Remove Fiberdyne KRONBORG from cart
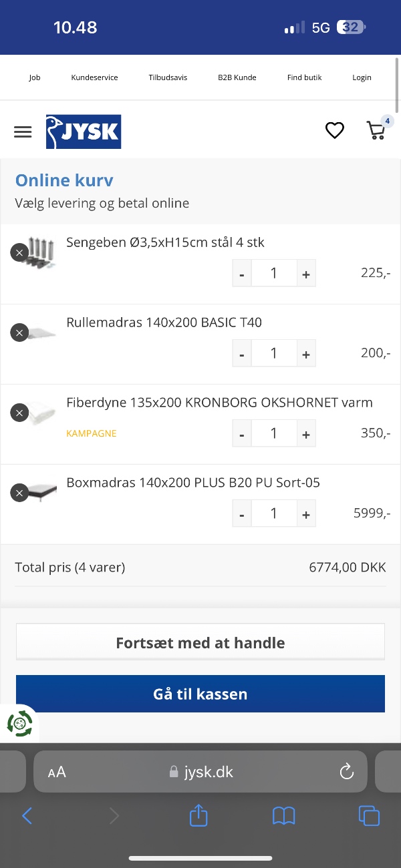The height and width of the screenshot is (868, 401). [19, 413]
